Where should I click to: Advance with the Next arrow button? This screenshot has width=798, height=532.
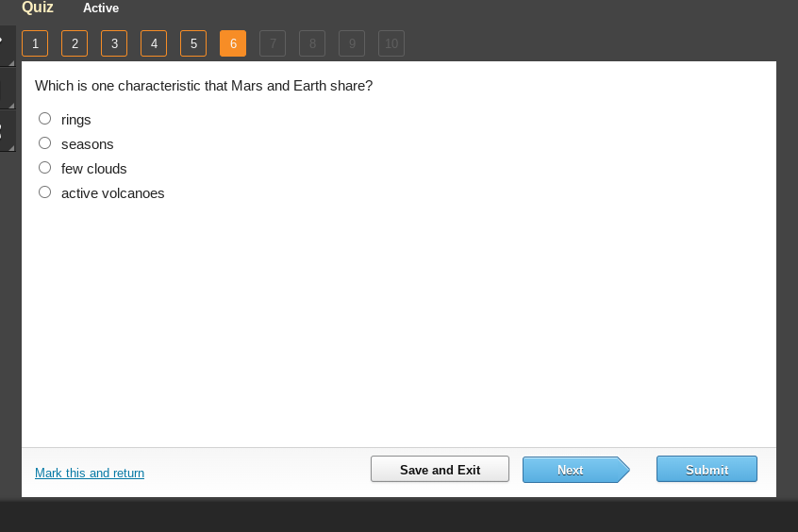(576, 470)
